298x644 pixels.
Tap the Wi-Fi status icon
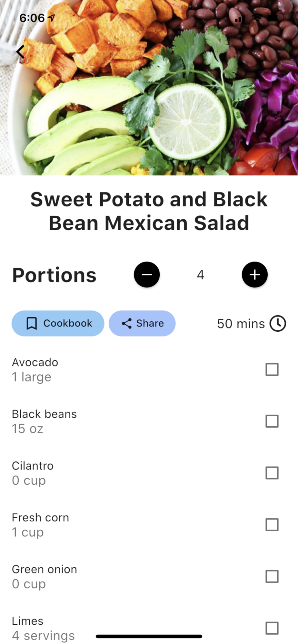257,18
